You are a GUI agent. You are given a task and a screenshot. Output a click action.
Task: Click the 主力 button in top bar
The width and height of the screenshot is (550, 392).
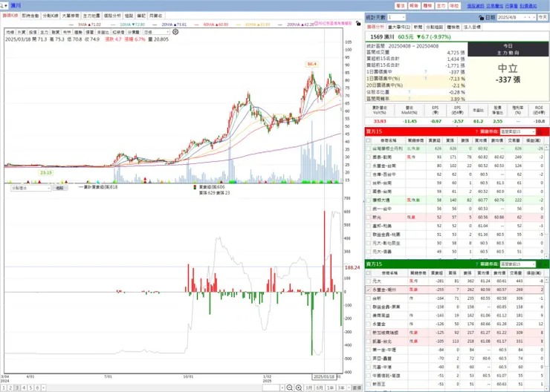[441, 6]
